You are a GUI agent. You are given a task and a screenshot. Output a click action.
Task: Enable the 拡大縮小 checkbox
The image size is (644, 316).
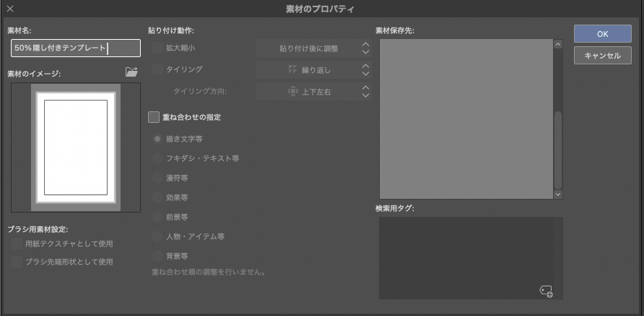[x=157, y=48]
